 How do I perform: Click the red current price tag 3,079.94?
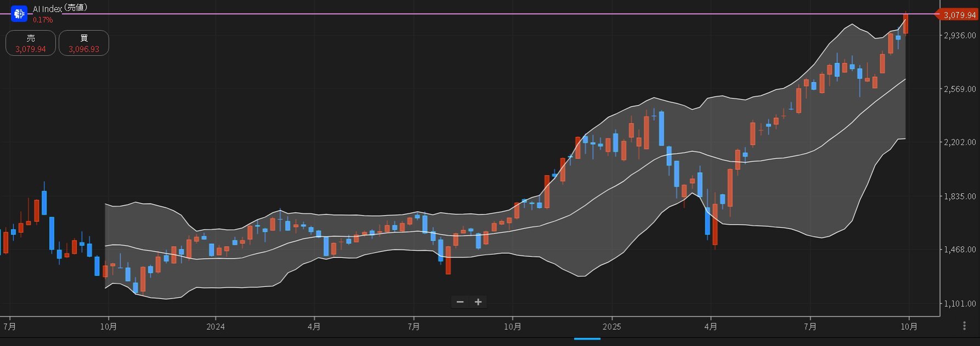[959, 15]
